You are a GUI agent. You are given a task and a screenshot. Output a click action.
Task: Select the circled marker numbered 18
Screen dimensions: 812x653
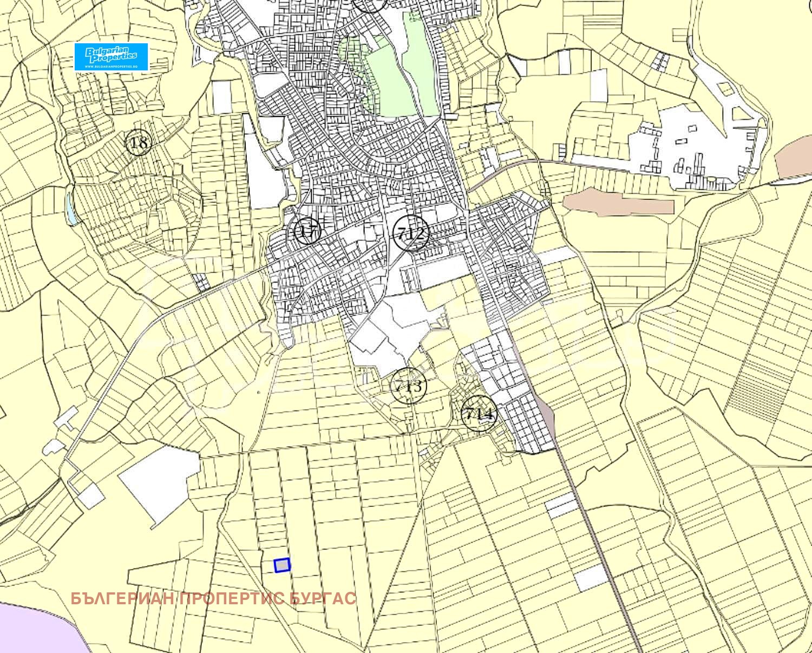(139, 143)
